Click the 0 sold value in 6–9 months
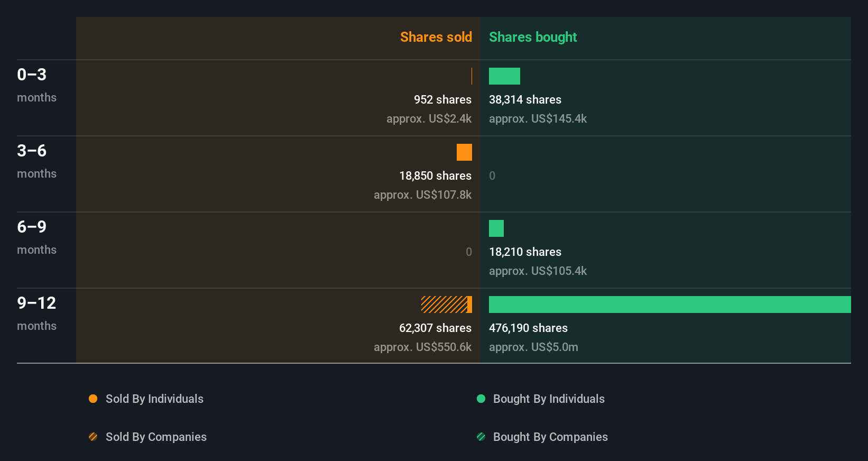Image resolution: width=868 pixels, height=461 pixels. tap(469, 252)
